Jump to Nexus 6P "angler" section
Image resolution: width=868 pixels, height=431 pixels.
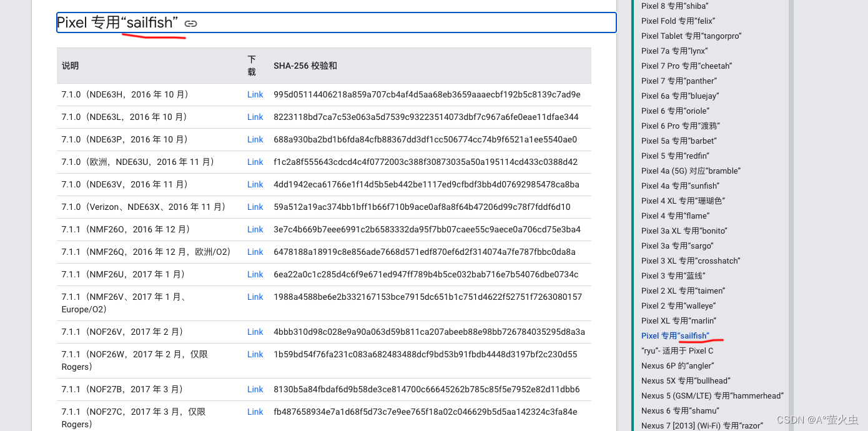(678, 365)
